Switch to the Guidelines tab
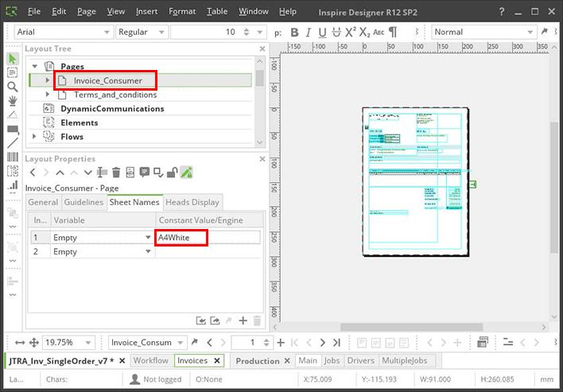Screen dimensions: 563x392 tap(84, 203)
